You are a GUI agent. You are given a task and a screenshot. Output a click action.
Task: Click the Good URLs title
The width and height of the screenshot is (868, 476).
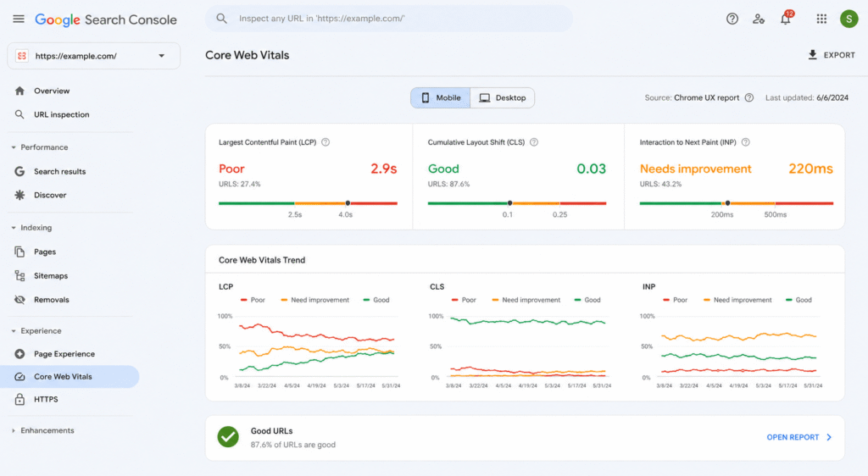click(272, 430)
